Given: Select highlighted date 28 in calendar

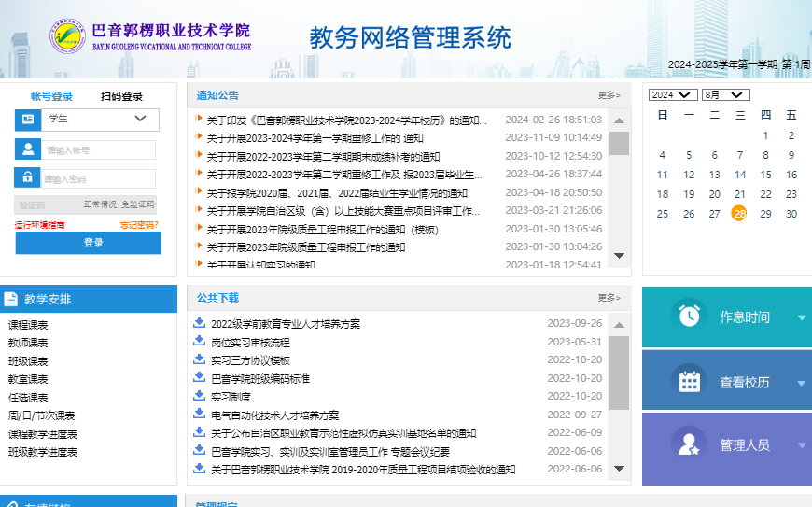Looking at the screenshot, I should click(739, 214).
